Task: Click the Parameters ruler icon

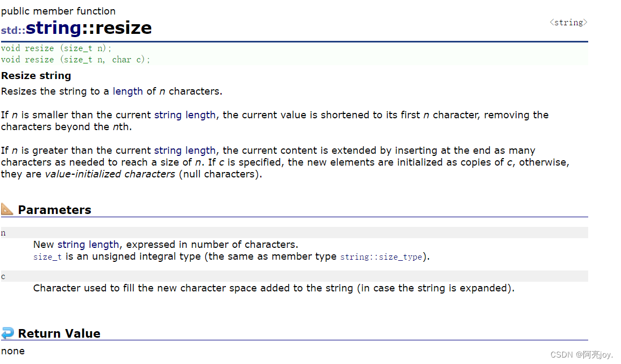Action: click(7, 209)
